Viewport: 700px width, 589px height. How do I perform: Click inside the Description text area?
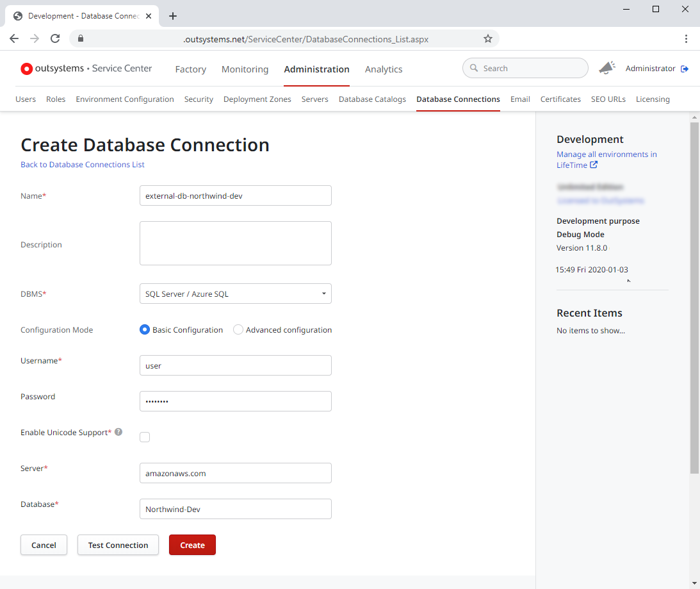point(235,243)
